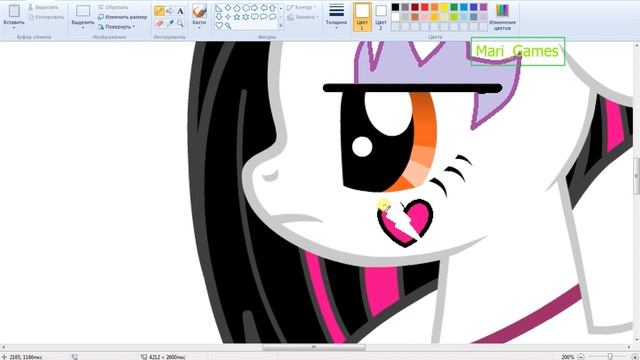Open Изменение цветов color editor
Viewport: 640px width, 360px height.
click(x=502, y=17)
